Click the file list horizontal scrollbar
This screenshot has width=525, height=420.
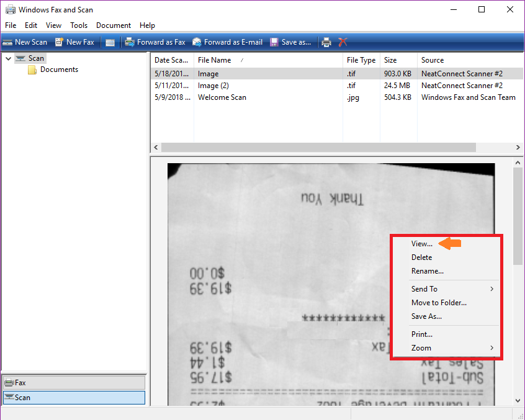click(x=318, y=147)
